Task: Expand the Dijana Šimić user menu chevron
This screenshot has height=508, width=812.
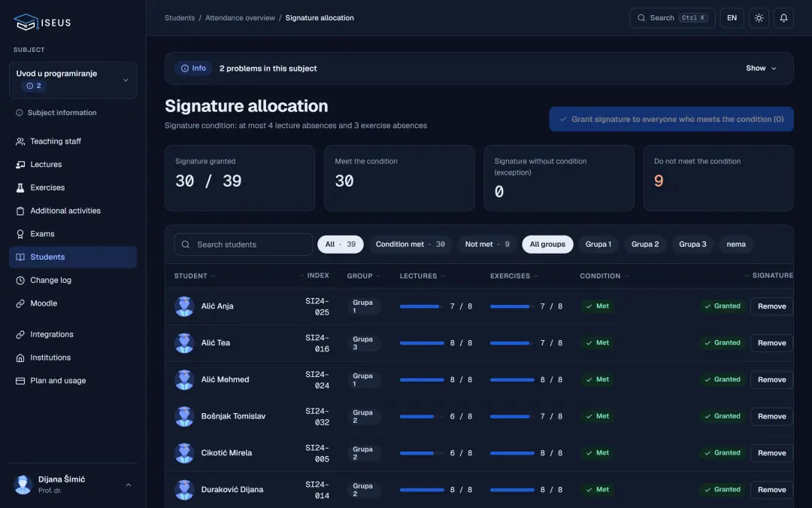Action: tap(129, 485)
